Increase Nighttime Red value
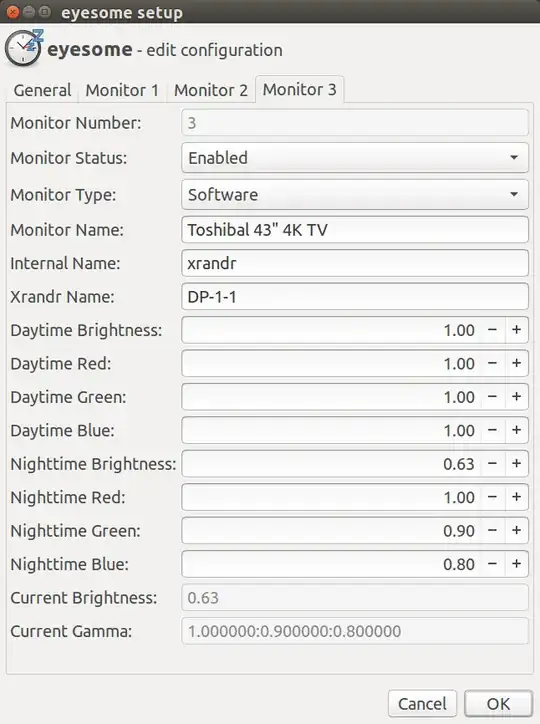Image resolution: width=540 pixels, height=724 pixels. pos(516,497)
